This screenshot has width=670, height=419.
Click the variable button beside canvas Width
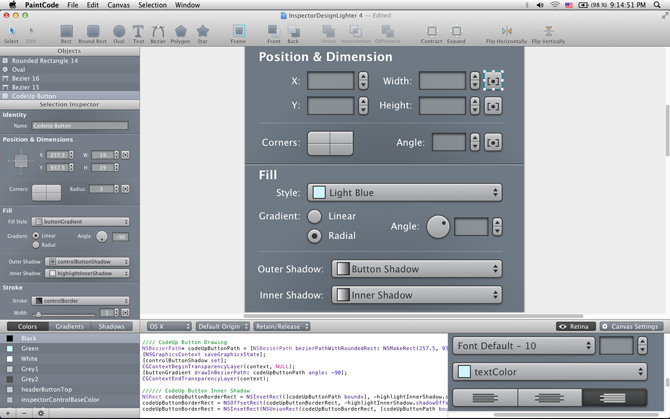click(x=493, y=81)
